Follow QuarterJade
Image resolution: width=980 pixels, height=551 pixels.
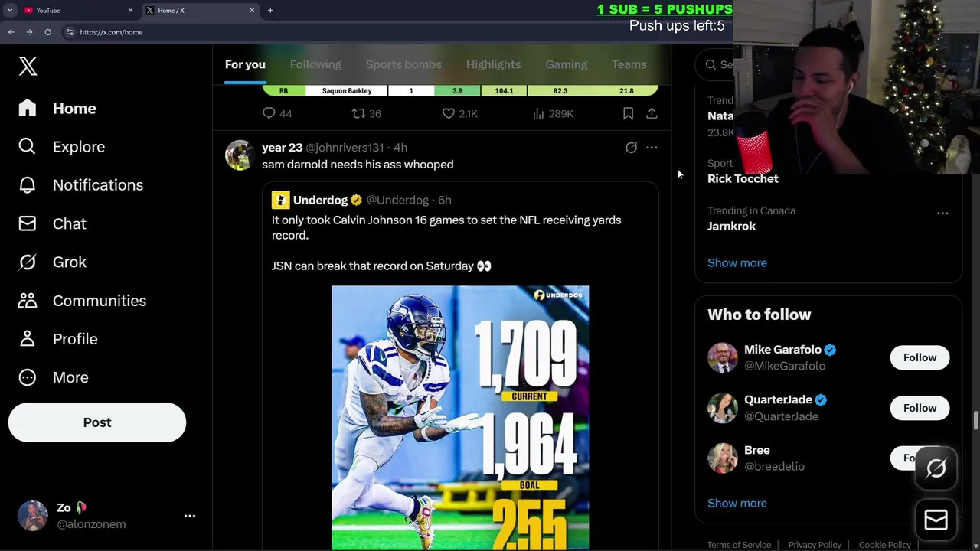pos(920,408)
